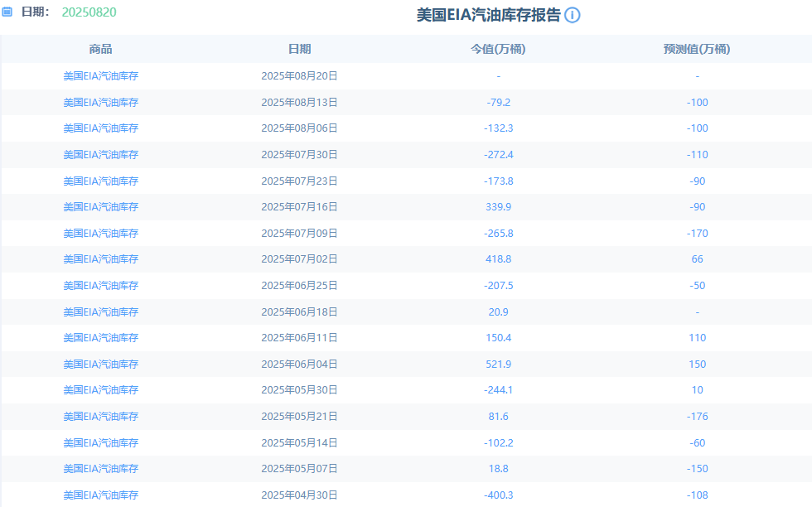Select the date cell 2025年06月18日
Screen dimensions: 812x507
pos(299,312)
